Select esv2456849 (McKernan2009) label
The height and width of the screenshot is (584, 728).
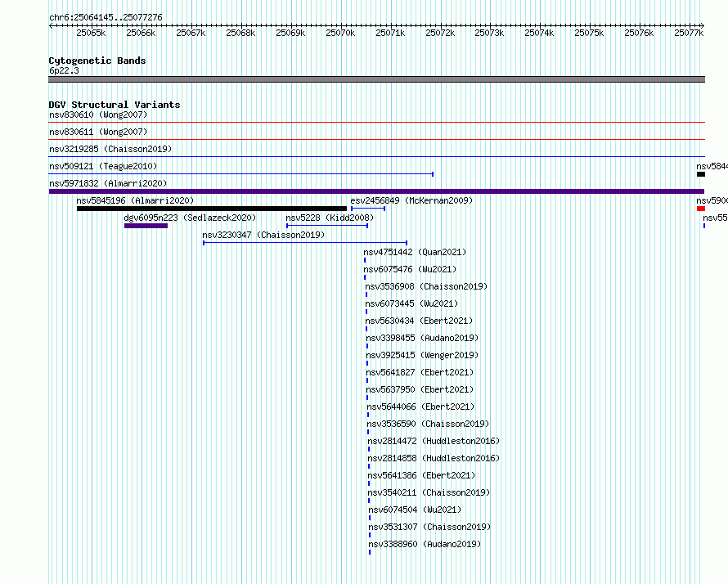point(411,200)
